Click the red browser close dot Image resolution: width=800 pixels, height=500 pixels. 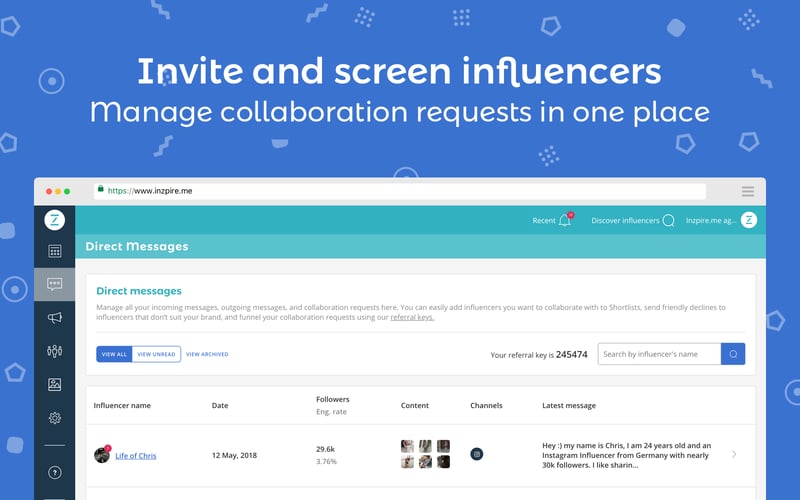coord(49,191)
